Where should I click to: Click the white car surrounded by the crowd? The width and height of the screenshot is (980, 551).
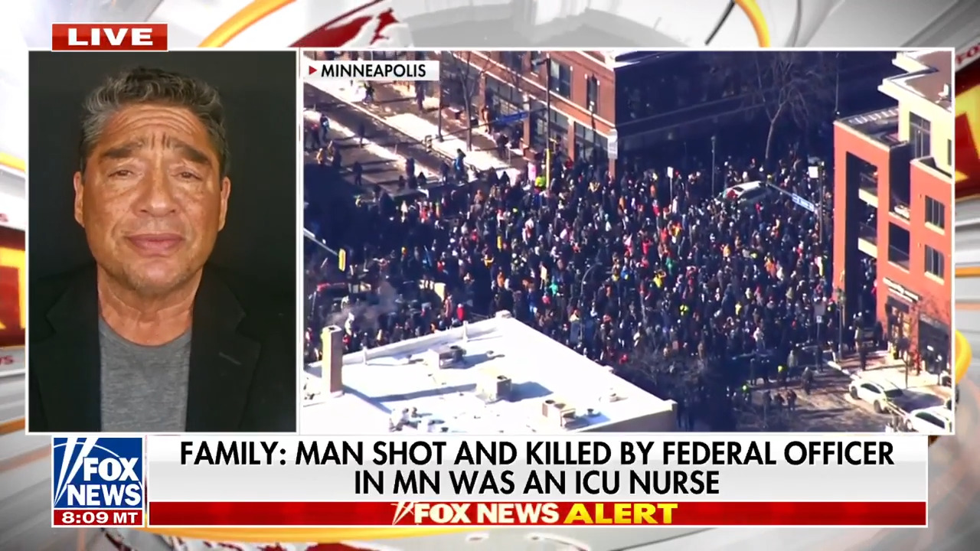[x=743, y=192]
